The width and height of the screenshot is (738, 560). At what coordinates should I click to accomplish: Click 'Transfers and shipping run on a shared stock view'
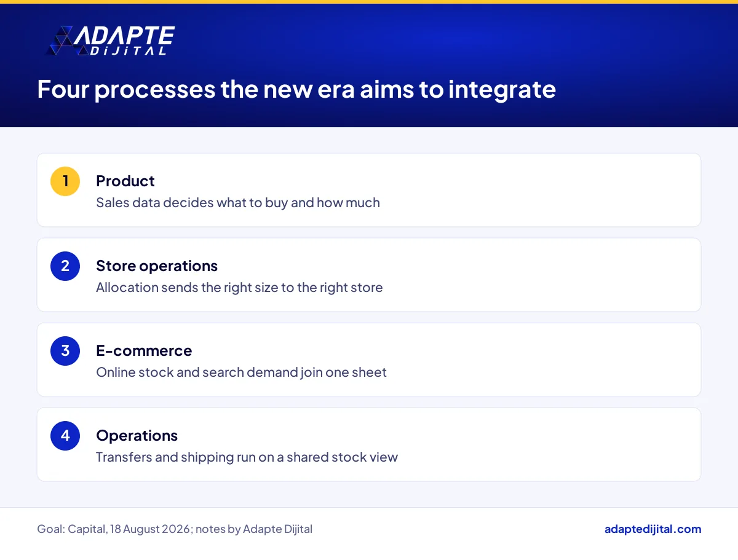click(247, 457)
